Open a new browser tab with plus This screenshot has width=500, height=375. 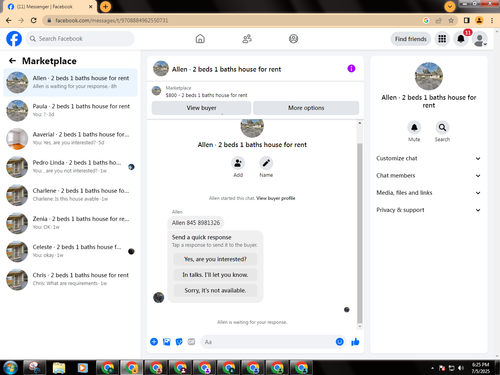[105, 7]
